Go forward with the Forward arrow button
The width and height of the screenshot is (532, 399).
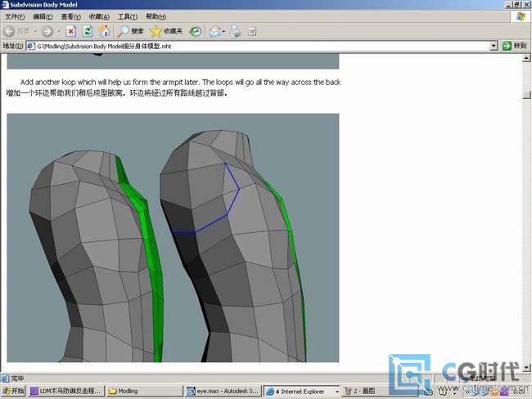(47, 32)
